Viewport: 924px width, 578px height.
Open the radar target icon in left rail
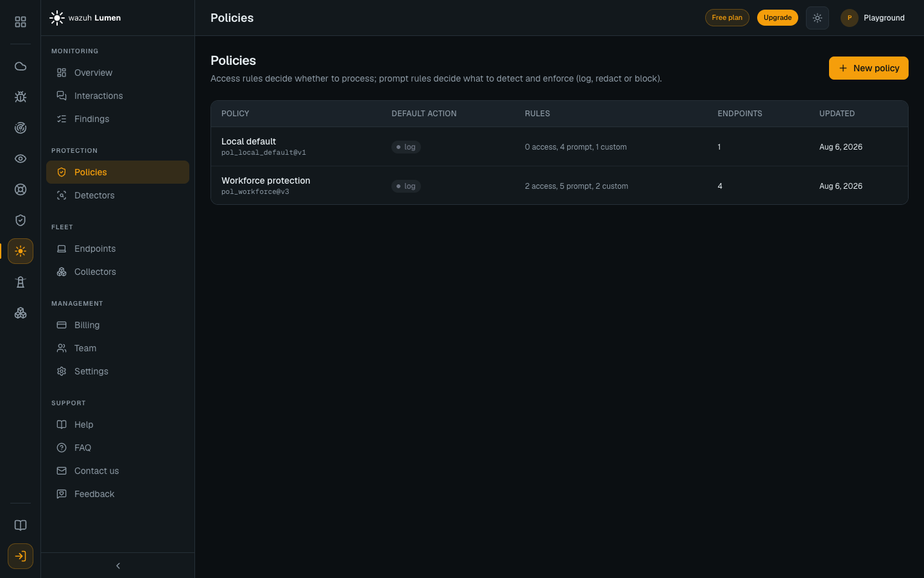pyautogui.click(x=21, y=128)
